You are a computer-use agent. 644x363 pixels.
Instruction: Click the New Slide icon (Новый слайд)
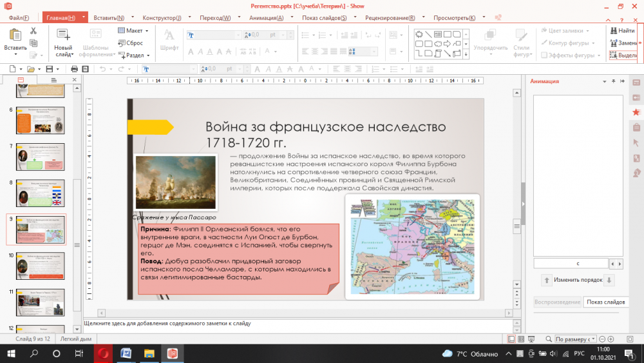pos(63,35)
